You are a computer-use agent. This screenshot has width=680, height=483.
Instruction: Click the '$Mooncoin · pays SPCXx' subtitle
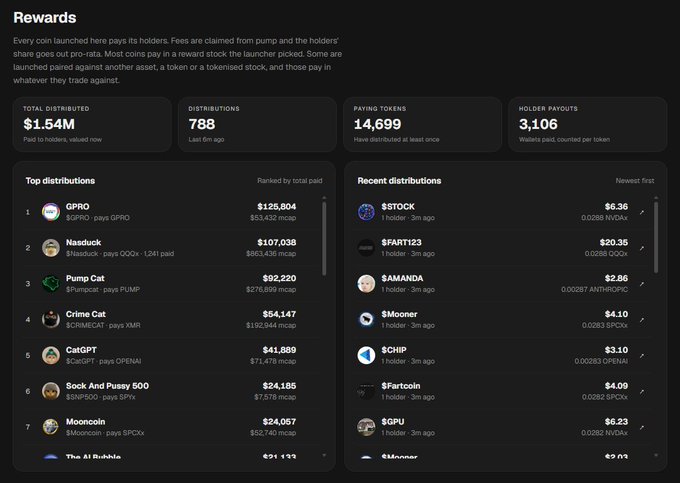click(x=105, y=433)
